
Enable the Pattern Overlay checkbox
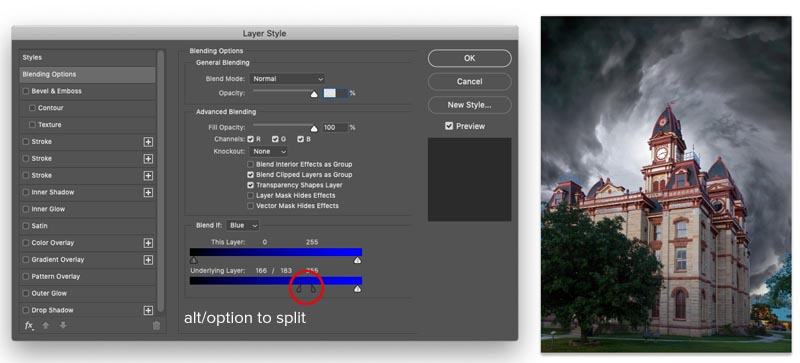coord(26,277)
